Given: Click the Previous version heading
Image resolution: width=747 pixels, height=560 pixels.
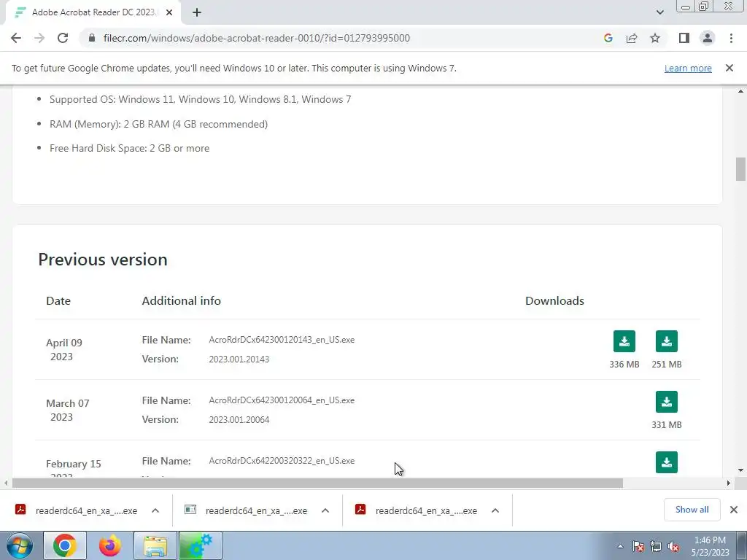Looking at the screenshot, I should coord(103,260).
